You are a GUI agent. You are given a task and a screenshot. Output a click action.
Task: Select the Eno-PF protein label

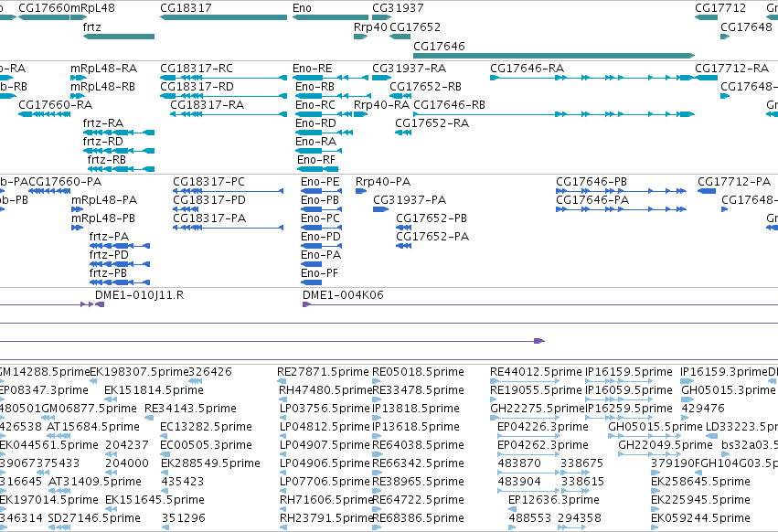tap(319, 273)
